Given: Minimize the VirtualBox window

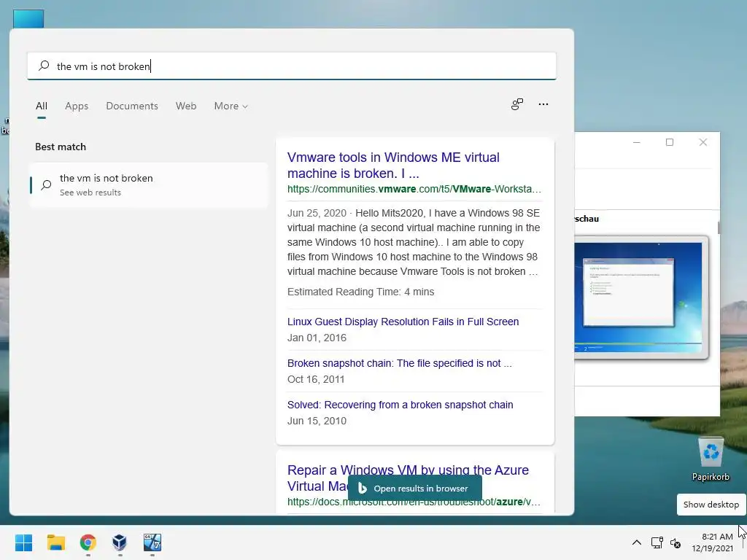Looking at the screenshot, I should pos(636,142).
